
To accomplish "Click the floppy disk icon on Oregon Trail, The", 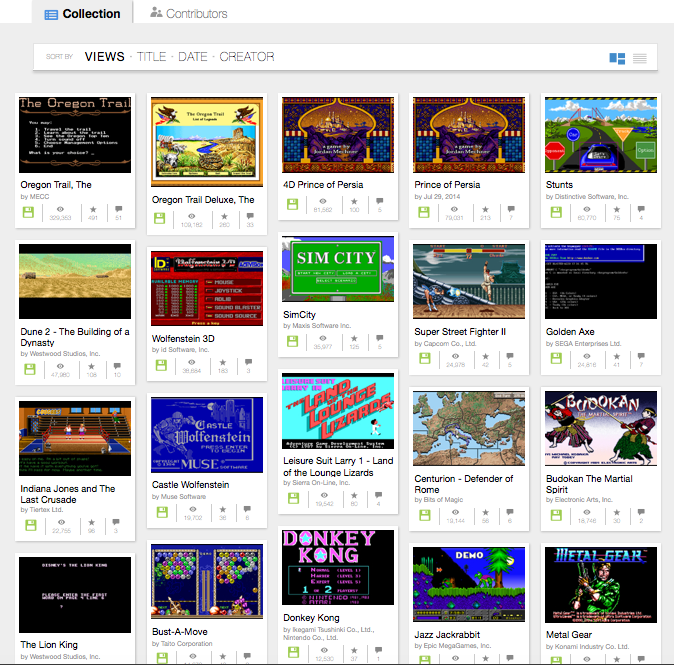I will tap(28, 212).
